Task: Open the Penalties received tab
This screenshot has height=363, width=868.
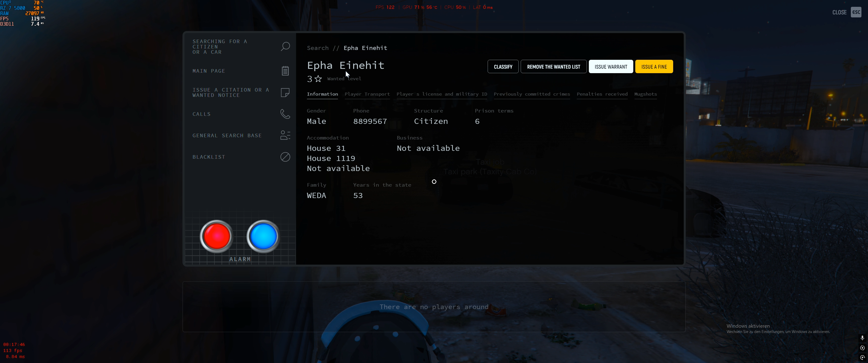Action: pos(602,94)
